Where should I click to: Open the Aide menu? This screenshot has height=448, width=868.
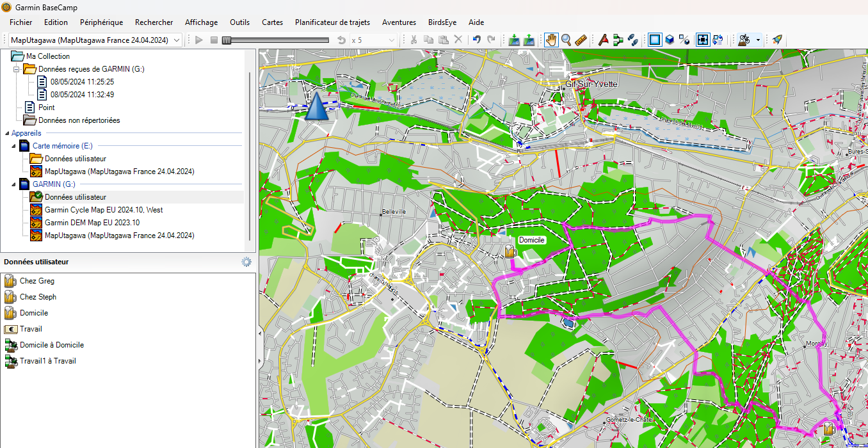(x=476, y=22)
